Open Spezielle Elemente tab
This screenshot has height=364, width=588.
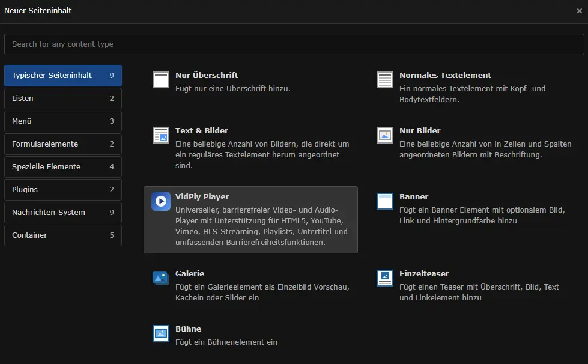(62, 167)
